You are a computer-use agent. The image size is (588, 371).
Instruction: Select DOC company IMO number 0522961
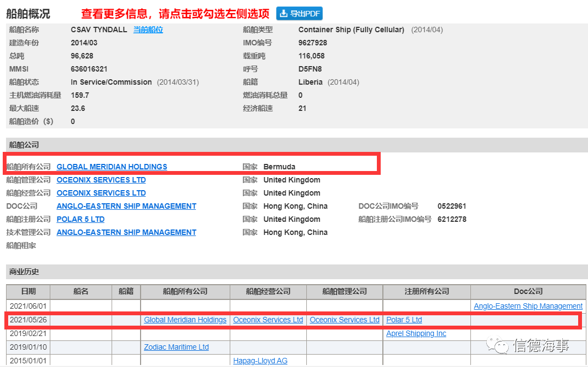(x=452, y=206)
